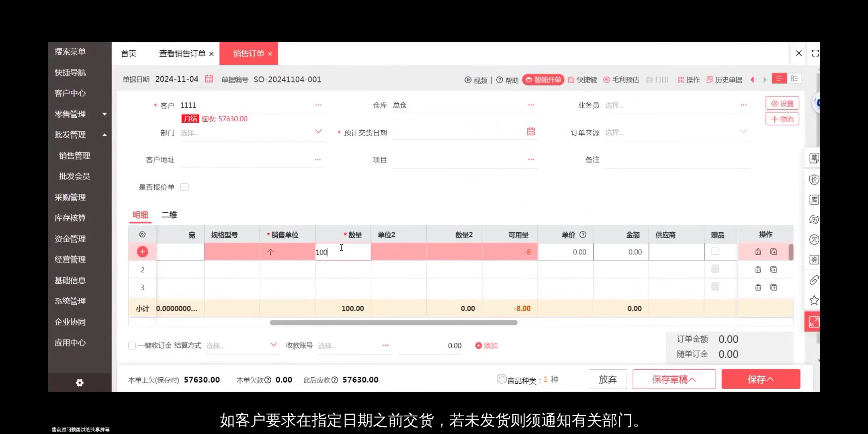Check the 赠品 checkbox on row 2
This screenshot has width=868, height=434.
tap(715, 269)
